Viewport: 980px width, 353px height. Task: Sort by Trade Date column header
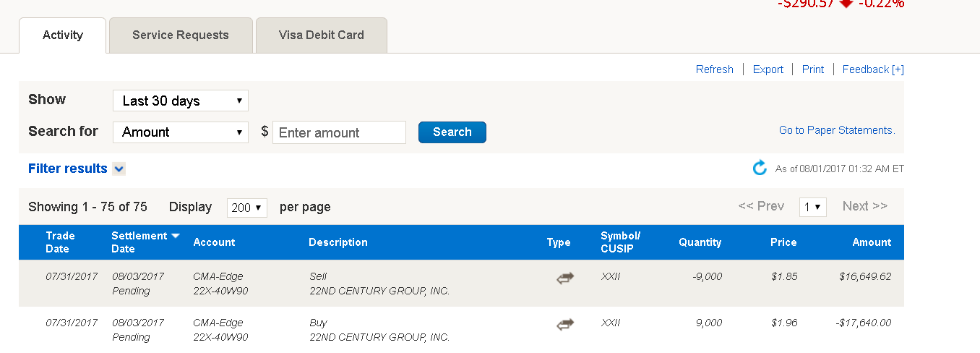60,242
